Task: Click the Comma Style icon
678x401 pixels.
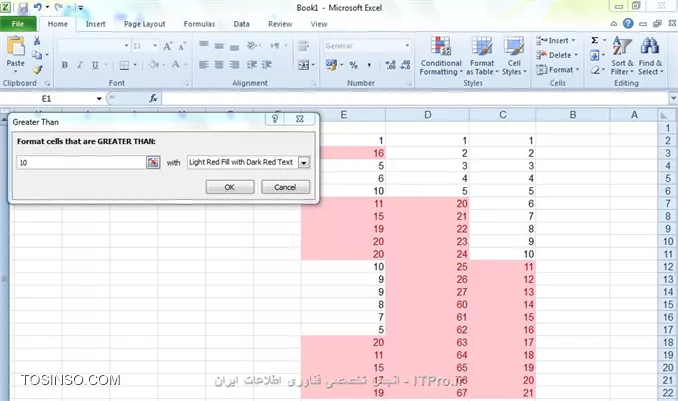Action: pos(369,65)
